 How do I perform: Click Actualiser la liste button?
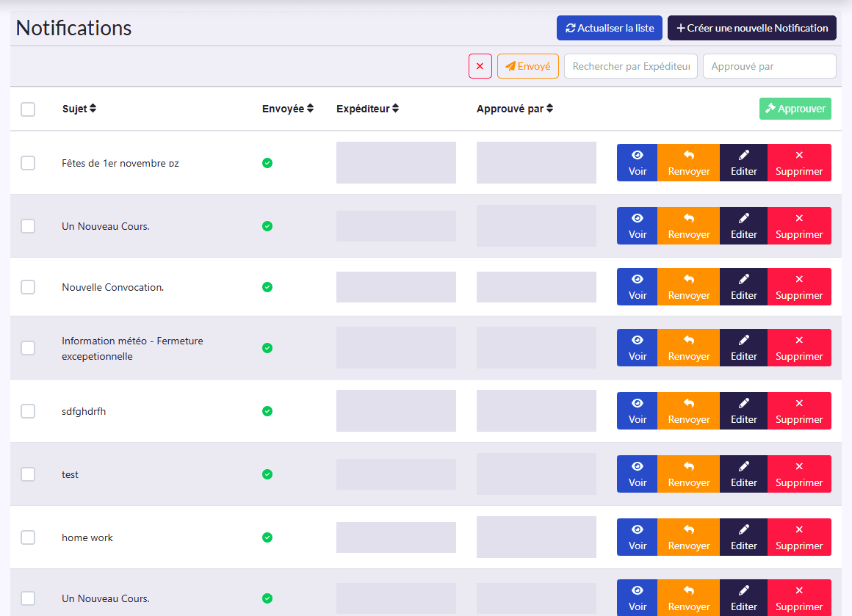[x=609, y=28]
